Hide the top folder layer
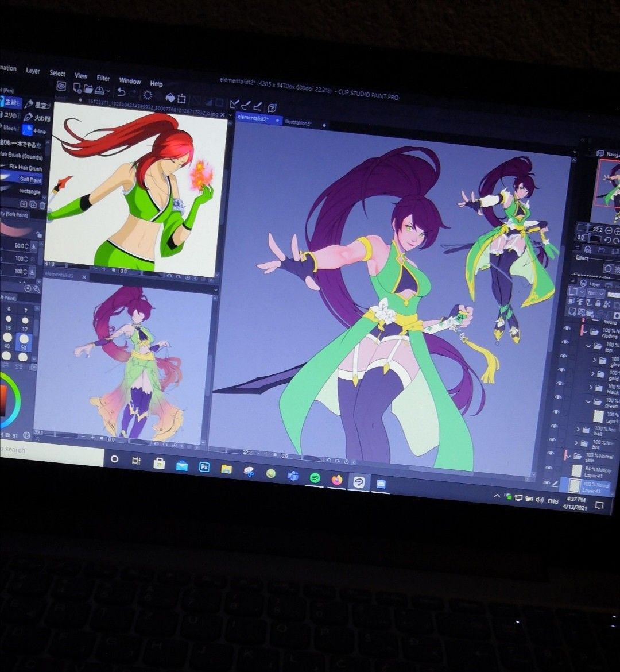Image resolution: width=620 pixels, height=672 pixels. click(565, 342)
